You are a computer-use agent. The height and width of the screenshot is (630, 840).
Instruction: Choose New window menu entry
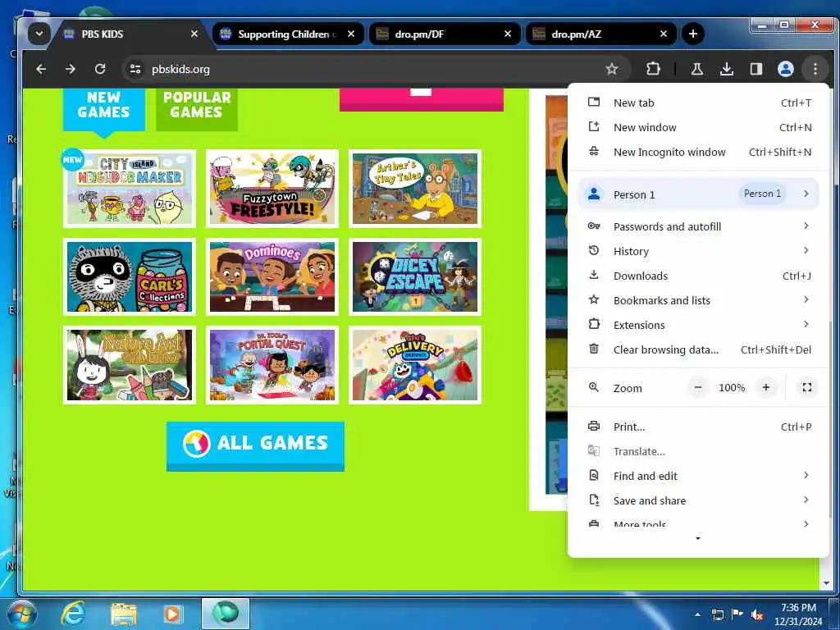(699, 127)
